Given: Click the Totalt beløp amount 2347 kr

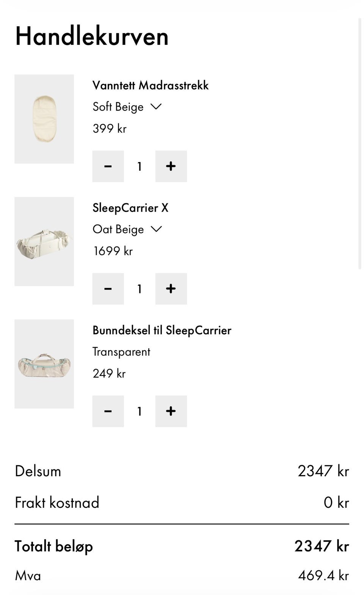Looking at the screenshot, I should (x=322, y=546).
